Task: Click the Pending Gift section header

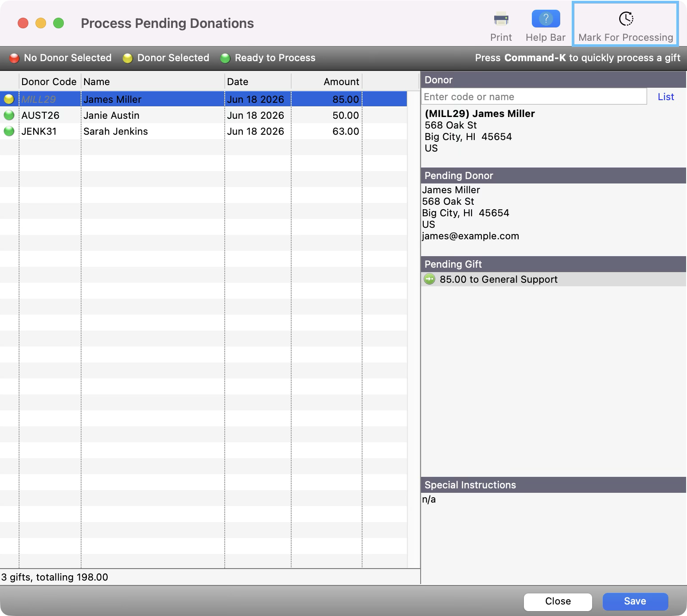Action: click(x=554, y=264)
